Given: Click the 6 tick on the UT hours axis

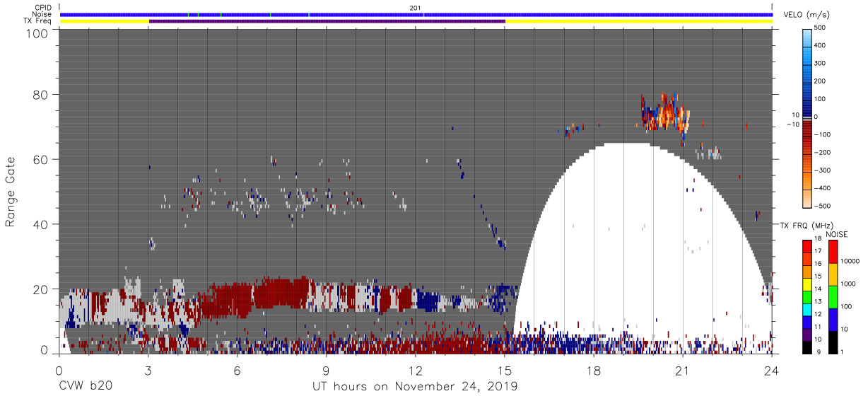Looking at the screenshot, I should click(x=237, y=370).
